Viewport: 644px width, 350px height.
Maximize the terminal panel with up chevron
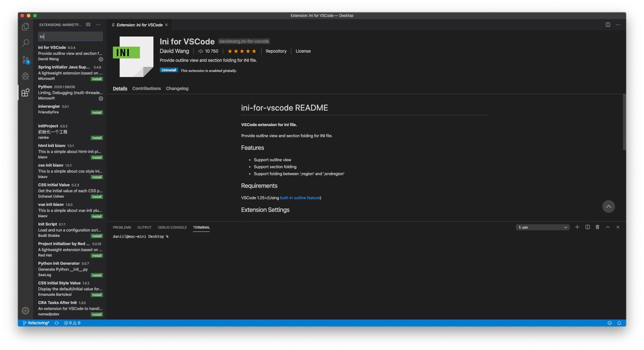[608, 227]
